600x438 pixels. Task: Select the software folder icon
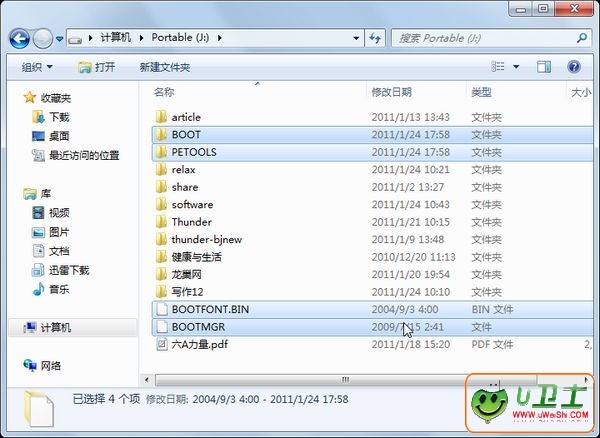point(161,204)
